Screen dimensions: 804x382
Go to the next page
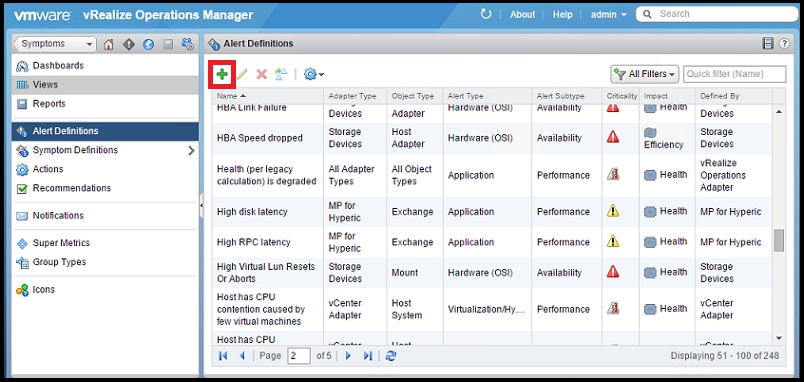348,356
